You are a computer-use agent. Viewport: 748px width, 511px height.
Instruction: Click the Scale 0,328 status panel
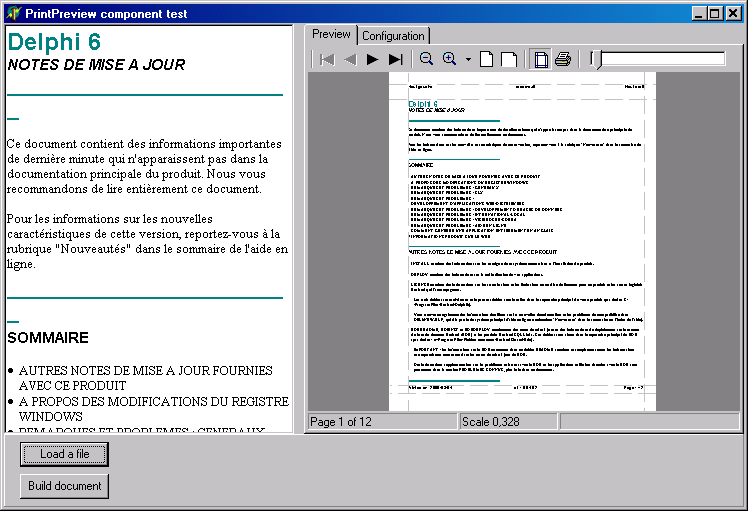coord(507,422)
